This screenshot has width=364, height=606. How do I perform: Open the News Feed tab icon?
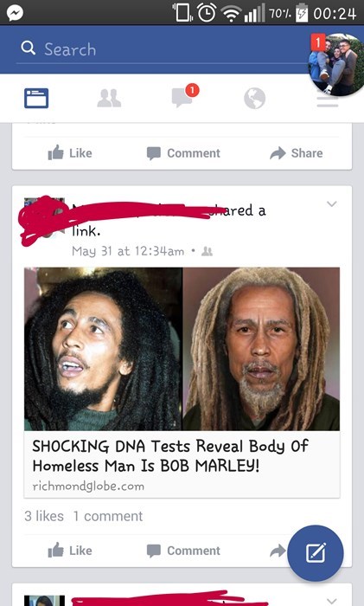pyautogui.click(x=36, y=98)
